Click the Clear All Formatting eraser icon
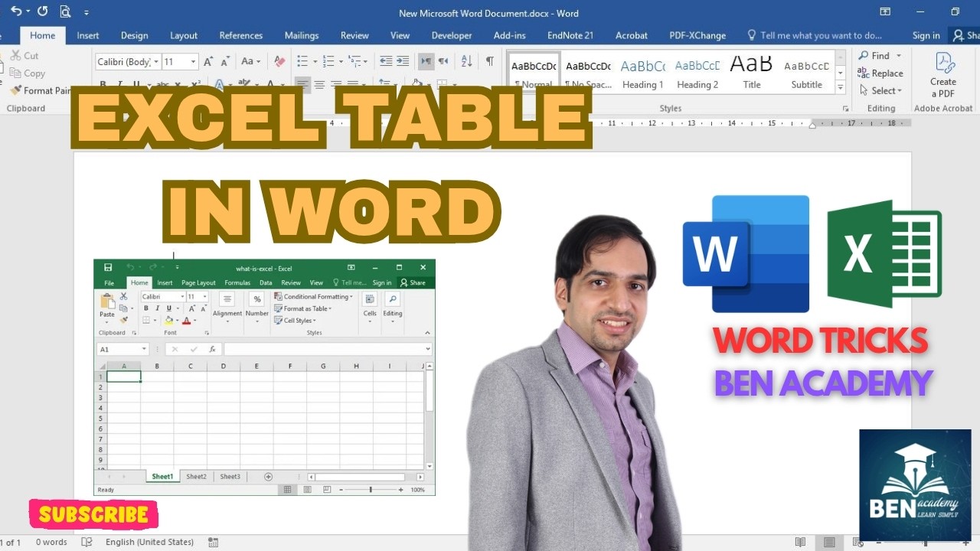The height and width of the screenshot is (551, 980). tap(279, 61)
